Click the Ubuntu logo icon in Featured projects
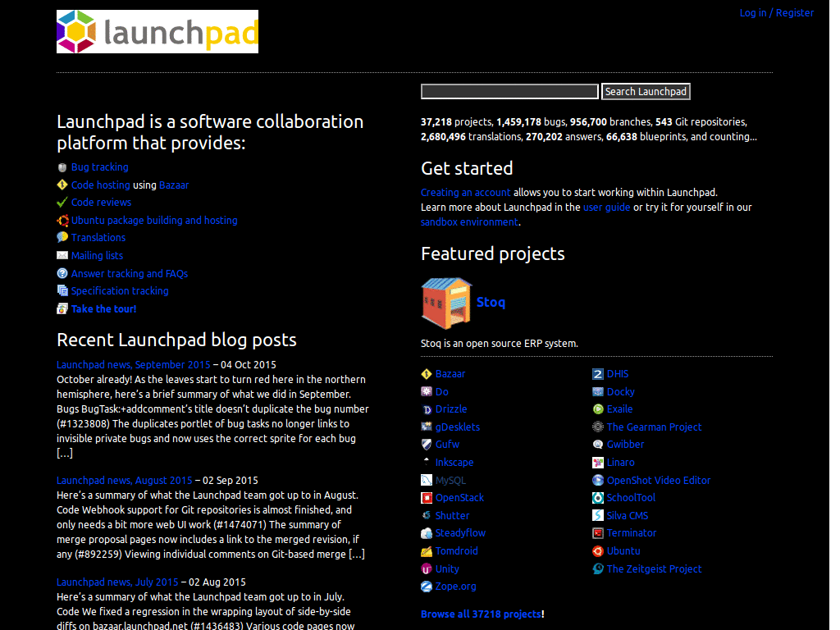 598,550
